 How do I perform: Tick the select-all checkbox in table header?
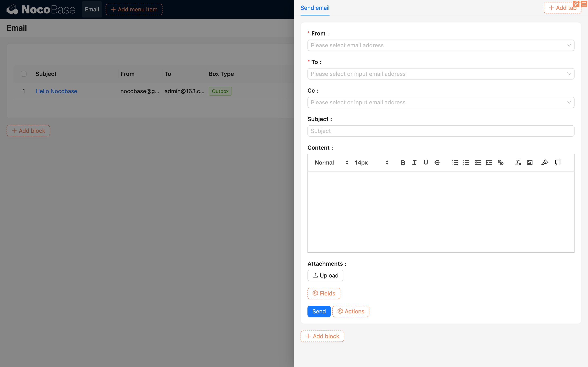[23, 74]
